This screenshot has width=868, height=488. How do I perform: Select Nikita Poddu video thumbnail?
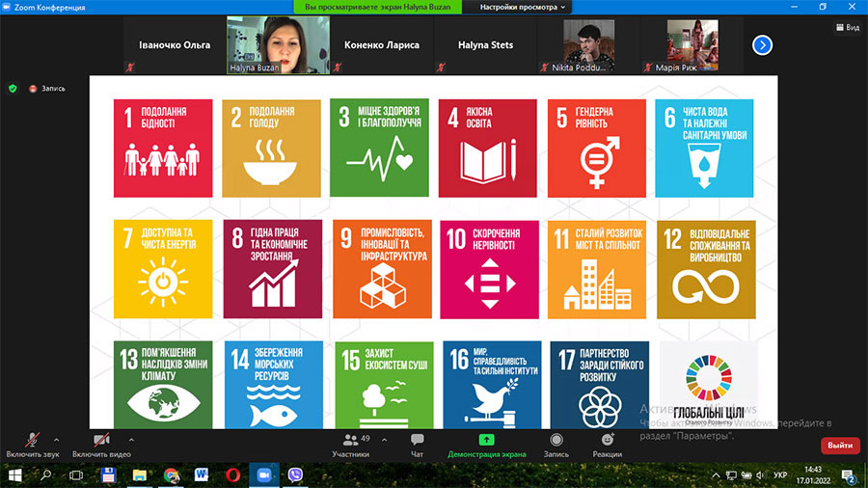click(588, 44)
